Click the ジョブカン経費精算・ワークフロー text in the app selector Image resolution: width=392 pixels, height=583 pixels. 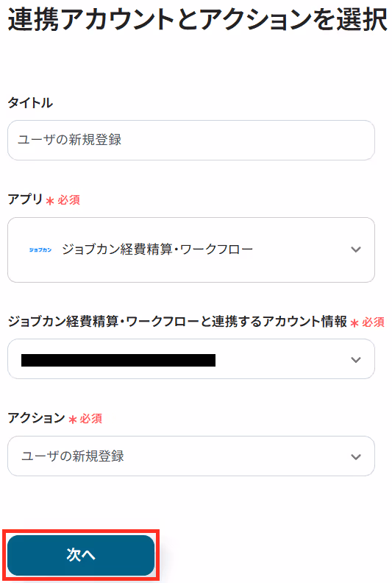pyautogui.click(x=157, y=249)
